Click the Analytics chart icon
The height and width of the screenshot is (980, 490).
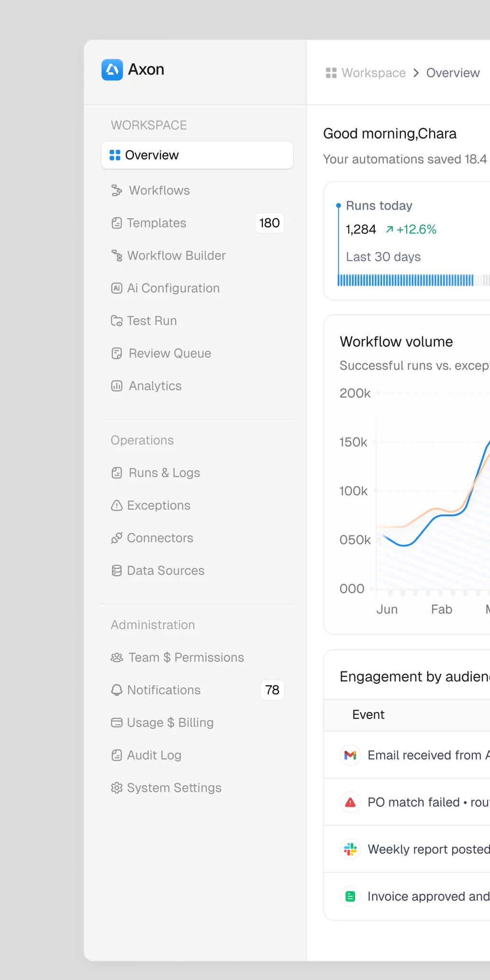[x=116, y=386]
